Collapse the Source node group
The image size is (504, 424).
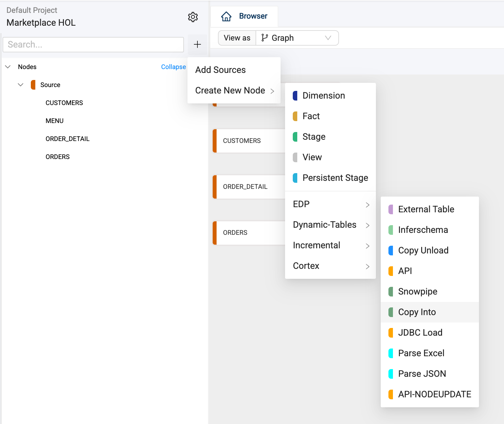click(x=21, y=85)
